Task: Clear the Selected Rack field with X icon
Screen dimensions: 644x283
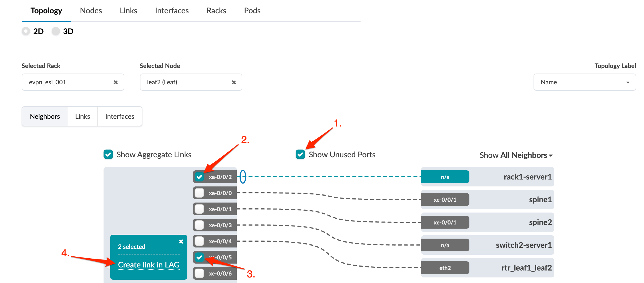Action: click(115, 82)
